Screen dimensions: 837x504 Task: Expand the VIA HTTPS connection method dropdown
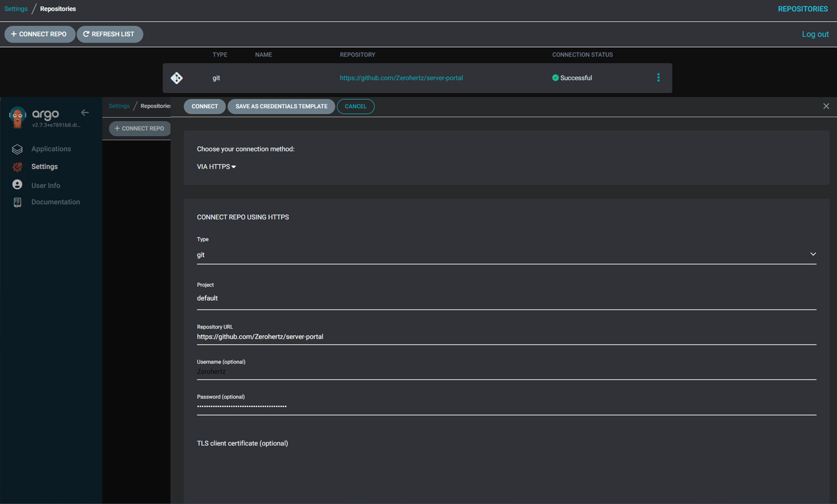(216, 166)
